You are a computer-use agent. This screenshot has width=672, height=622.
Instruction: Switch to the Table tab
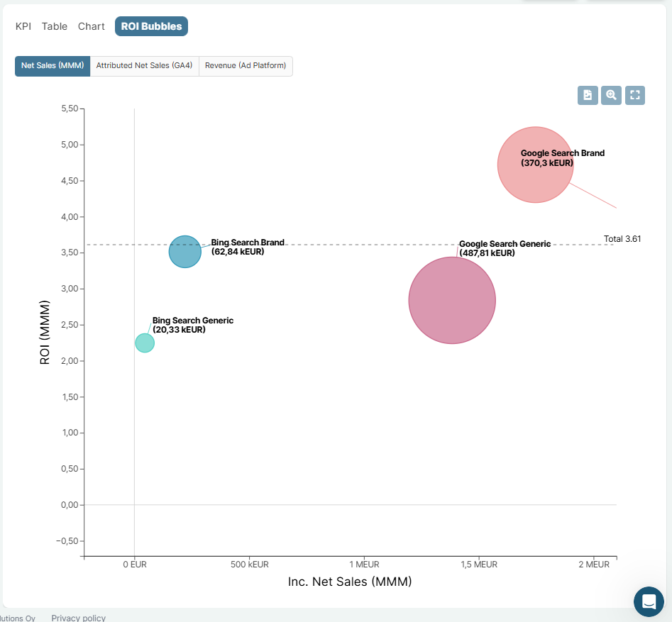pyautogui.click(x=55, y=26)
